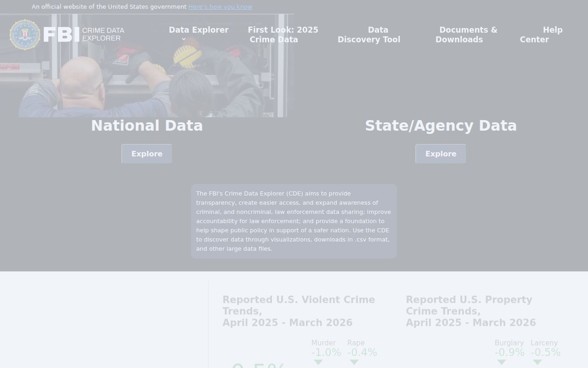
Task: Explore State/Agency Data button
Action: click(x=441, y=154)
